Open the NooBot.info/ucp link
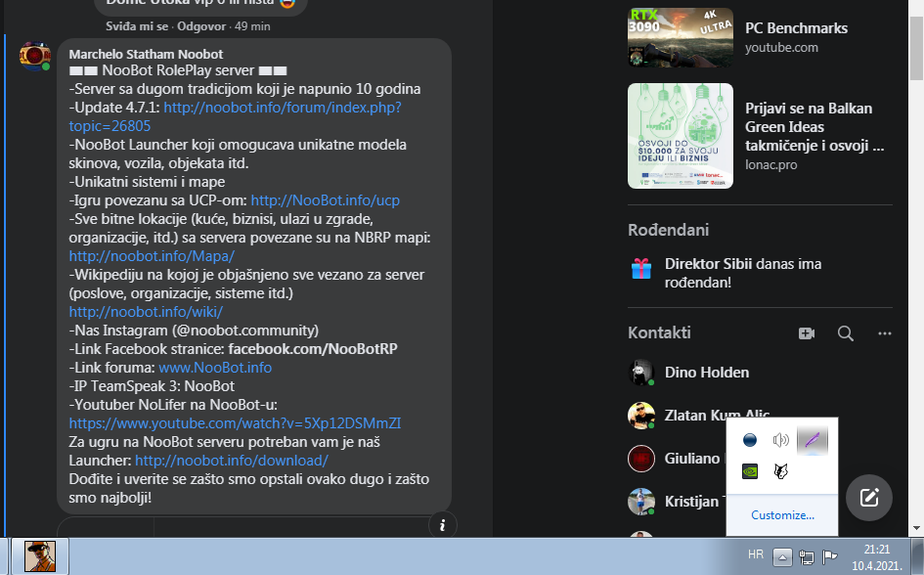The width and height of the screenshot is (924, 575). 326,200
